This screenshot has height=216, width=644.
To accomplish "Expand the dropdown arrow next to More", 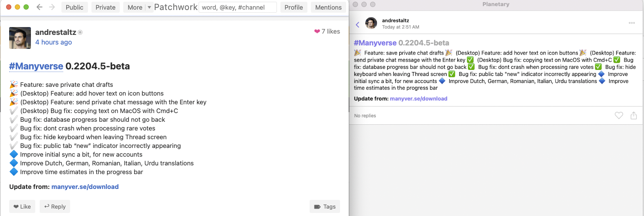I will [149, 7].
